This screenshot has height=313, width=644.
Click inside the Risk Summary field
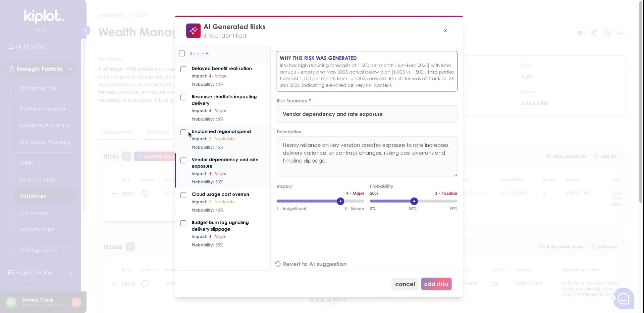367,114
